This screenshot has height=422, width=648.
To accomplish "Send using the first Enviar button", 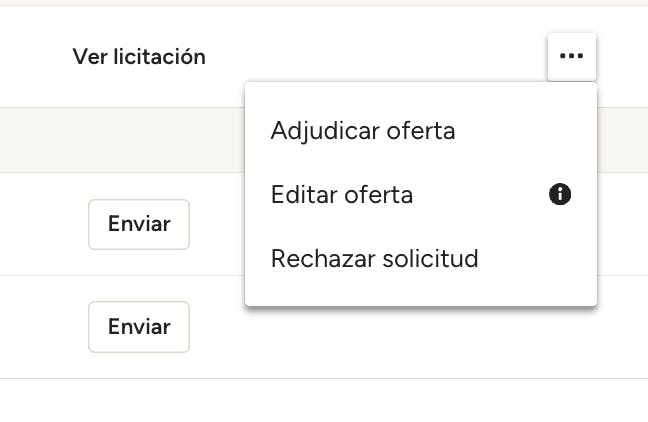I will point(139,224).
